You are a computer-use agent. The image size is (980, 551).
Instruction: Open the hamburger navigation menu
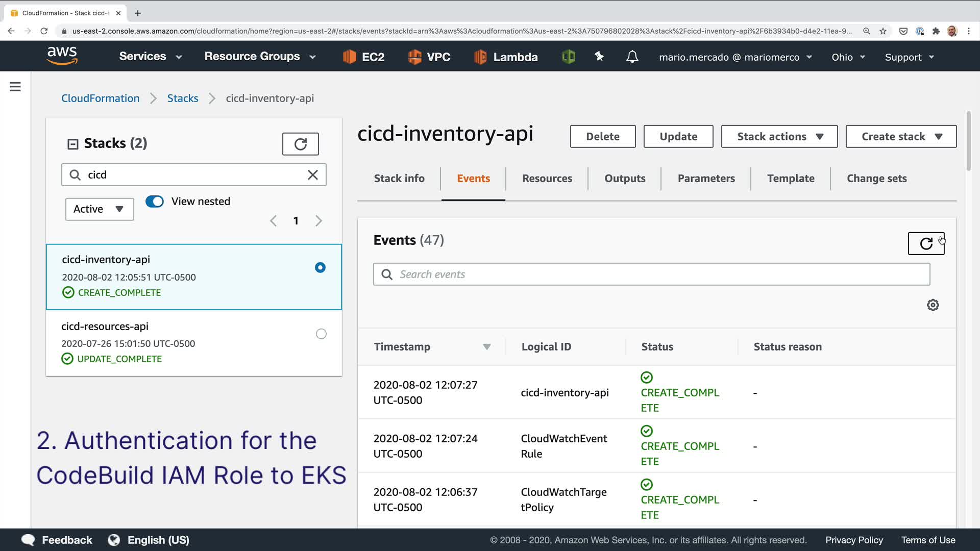point(15,87)
